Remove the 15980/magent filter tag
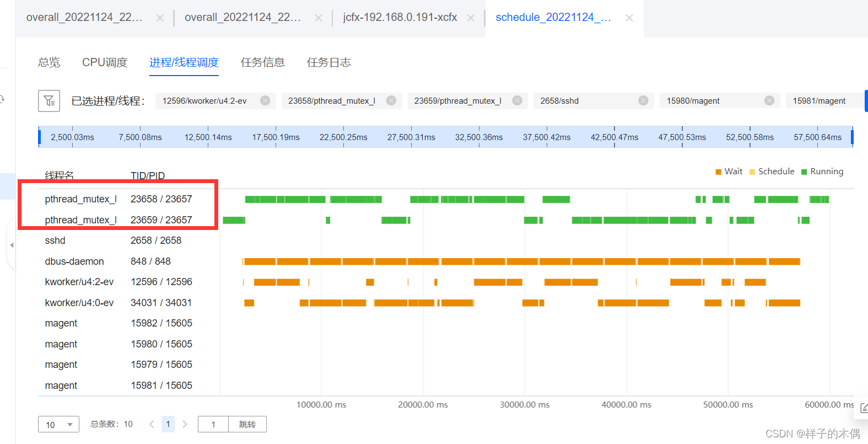The width and height of the screenshot is (868, 444). (x=769, y=100)
